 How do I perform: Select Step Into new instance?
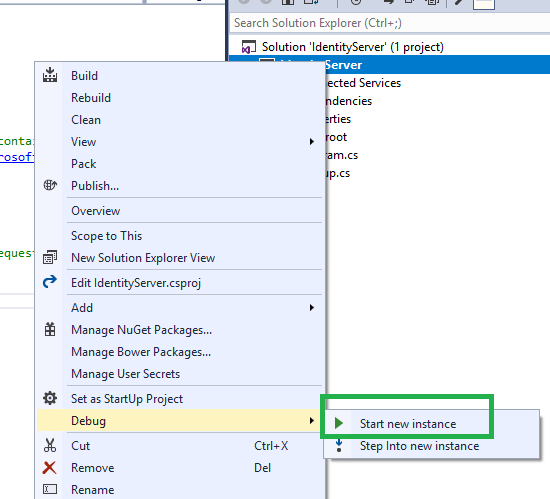pyautogui.click(x=419, y=446)
